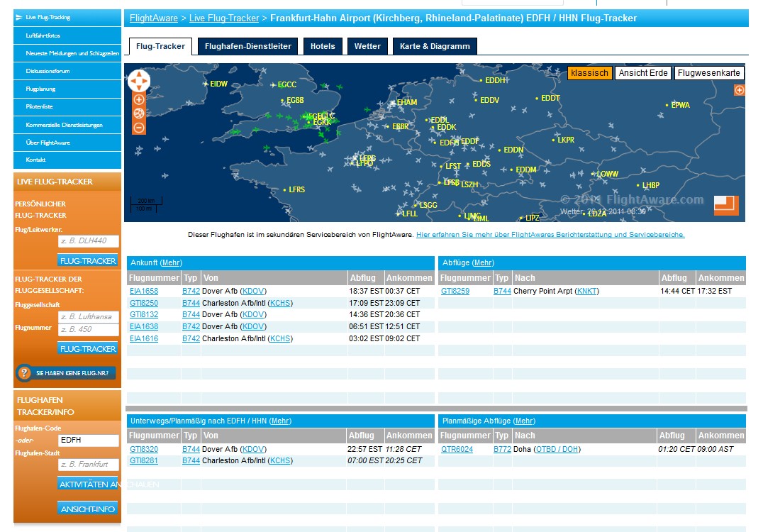Screen dimensions: 763x532
Task: Expand arrivals list via Ankunft Mehr link
Action: point(171,263)
